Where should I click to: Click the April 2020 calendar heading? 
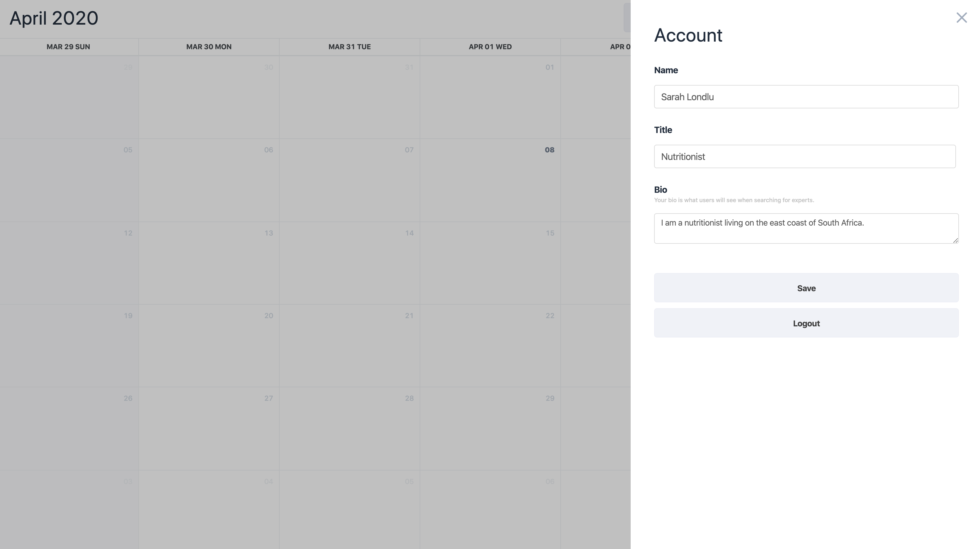54,18
